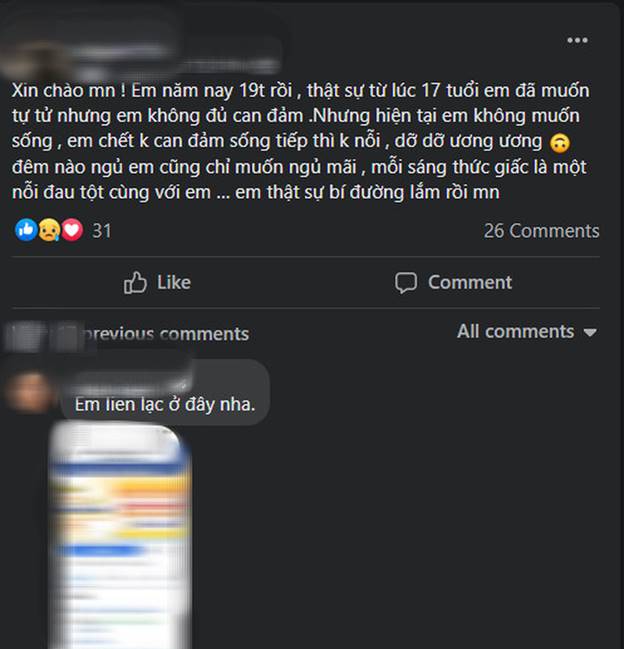The image size is (624, 649).
Task: Open the three-dot post options menu
Action: pyautogui.click(x=577, y=40)
